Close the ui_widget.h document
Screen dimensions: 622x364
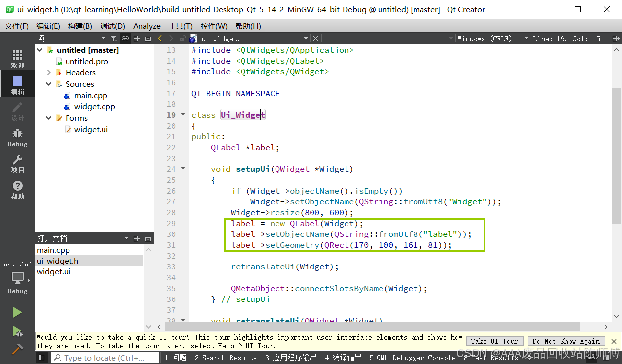[315, 38]
